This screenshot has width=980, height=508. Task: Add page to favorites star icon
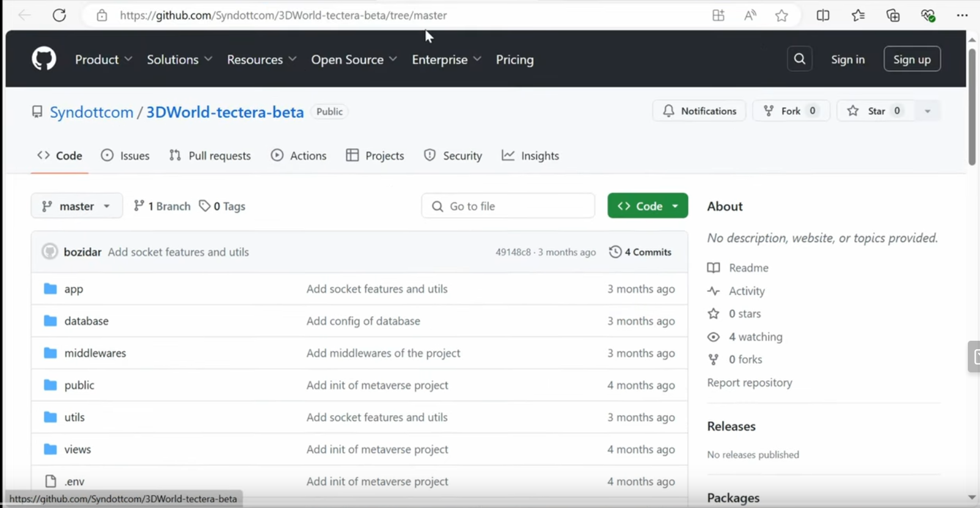tap(781, 16)
